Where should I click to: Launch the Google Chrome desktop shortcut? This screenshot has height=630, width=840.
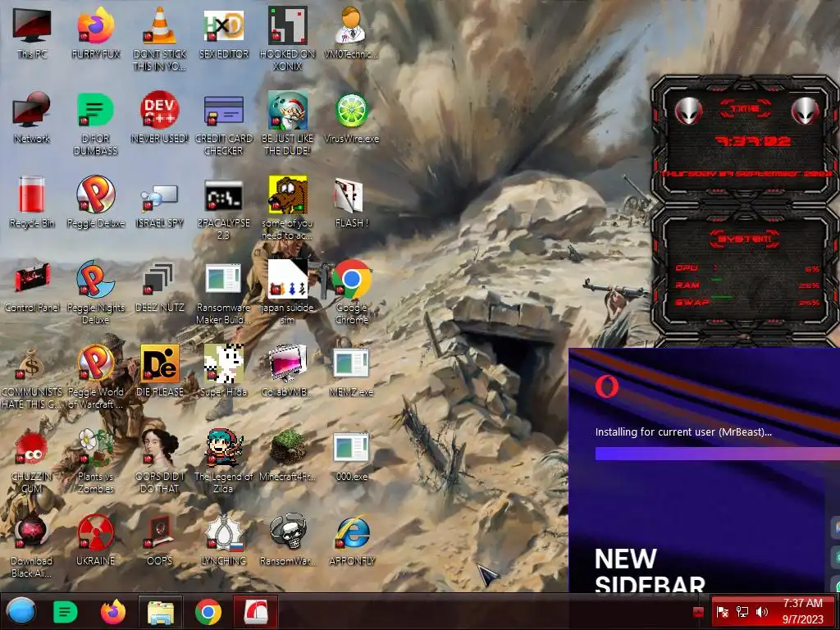[351, 293]
